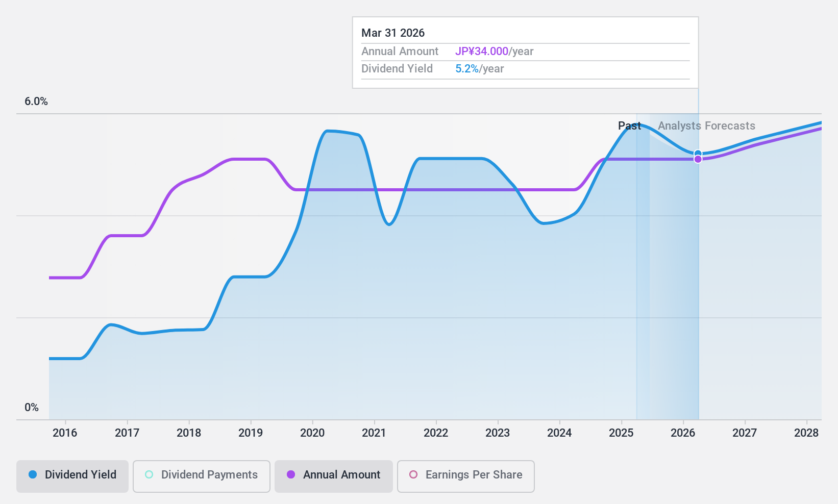The height and width of the screenshot is (504, 838).
Task: Click the 'Past' region label
Action: click(x=629, y=126)
